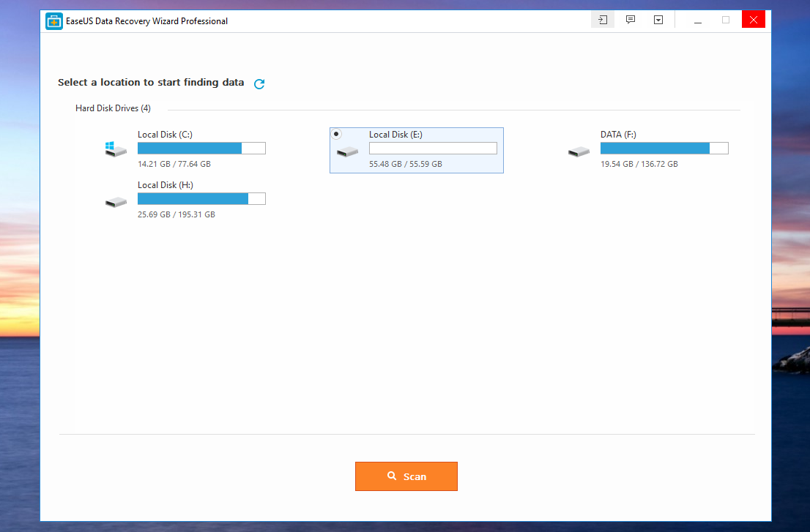The image size is (810, 532).
Task: Open the feedback chat icon
Action: 631,20
